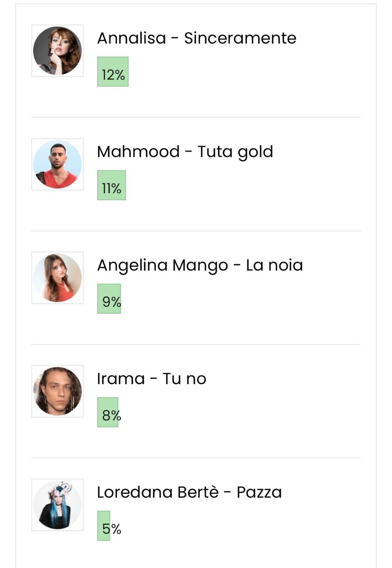Image resolution: width=392 pixels, height=568 pixels.
Task: Click Angelina Mango's round profile photo
Action: click(58, 278)
